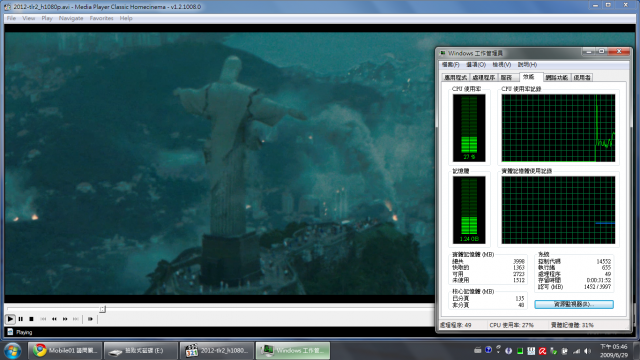
Task: Click the video frame in Media Player
Action: pyautogui.click(x=219, y=163)
